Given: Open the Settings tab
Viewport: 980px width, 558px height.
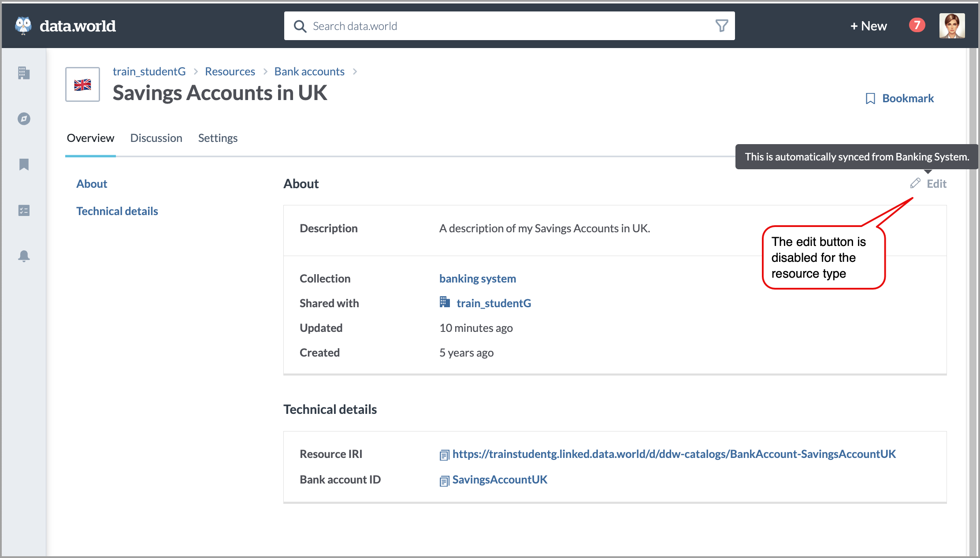Looking at the screenshot, I should [218, 138].
